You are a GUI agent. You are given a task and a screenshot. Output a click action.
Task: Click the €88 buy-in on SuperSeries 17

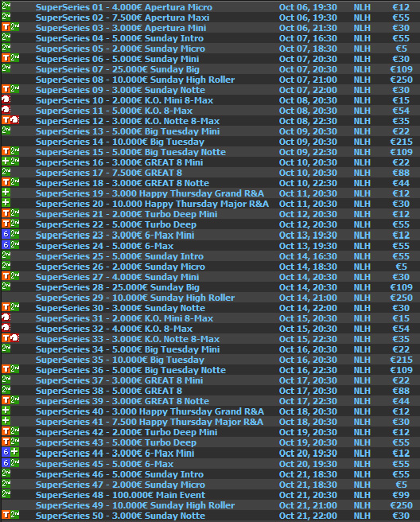(x=401, y=173)
